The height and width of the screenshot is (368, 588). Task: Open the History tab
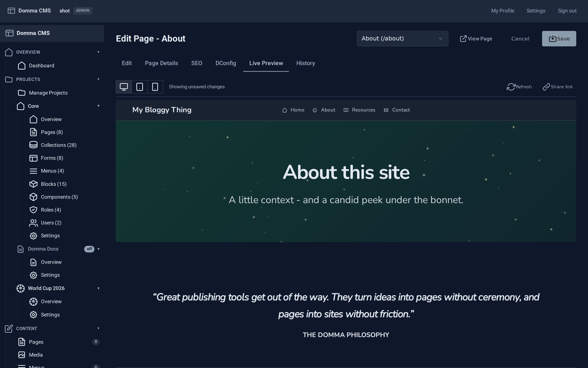tap(305, 63)
